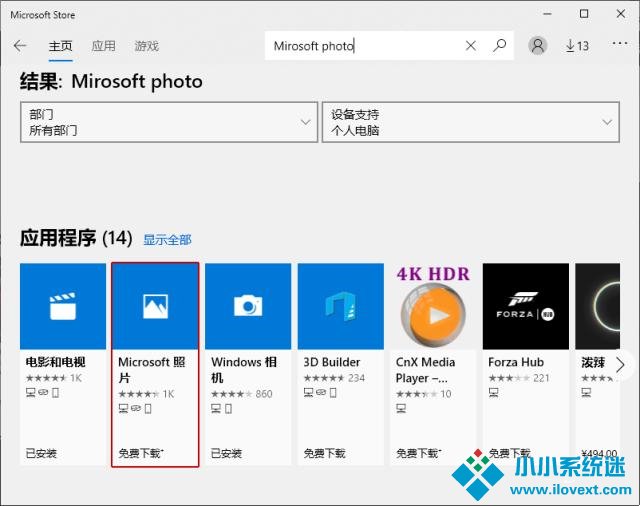Click the 860 rating count for Windows 相机
The image size is (640, 506).
[x=264, y=394]
